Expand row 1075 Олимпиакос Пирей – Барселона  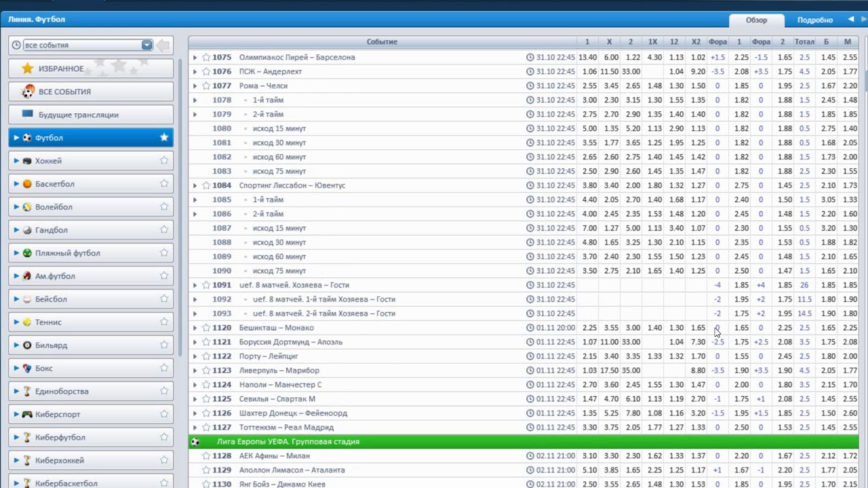click(x=195, y=57)
